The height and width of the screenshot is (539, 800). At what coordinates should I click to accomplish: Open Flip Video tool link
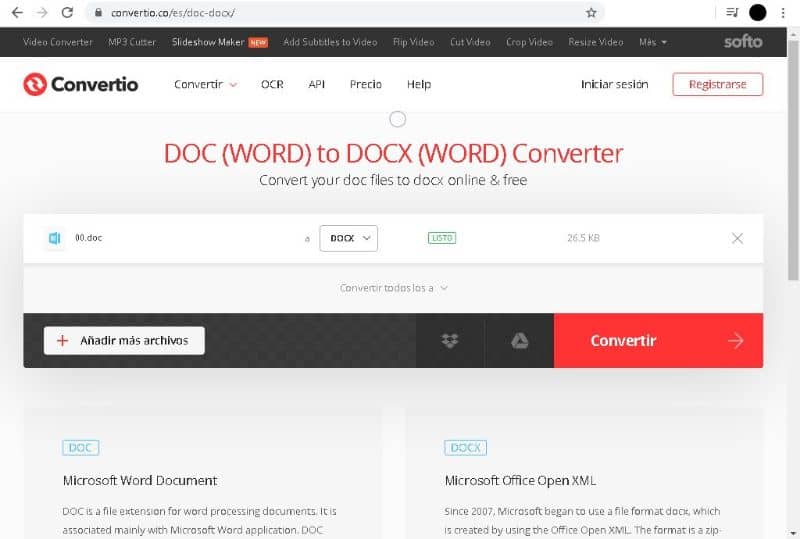coord(413,42)
